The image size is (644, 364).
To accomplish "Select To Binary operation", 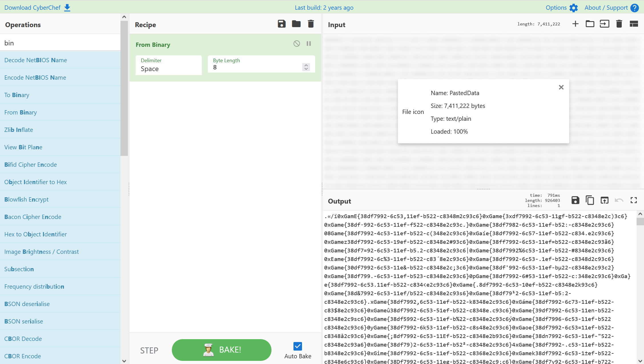I will [60, 95].
